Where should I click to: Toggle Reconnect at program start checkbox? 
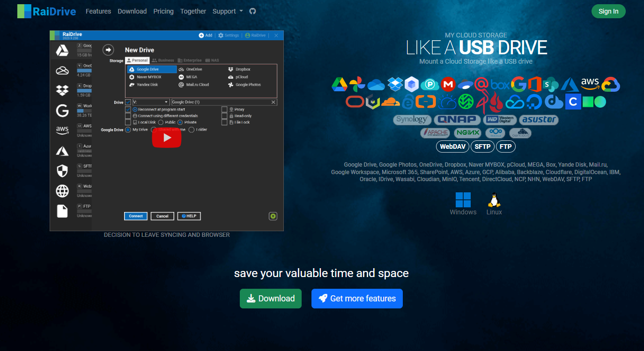click(128, 110)
